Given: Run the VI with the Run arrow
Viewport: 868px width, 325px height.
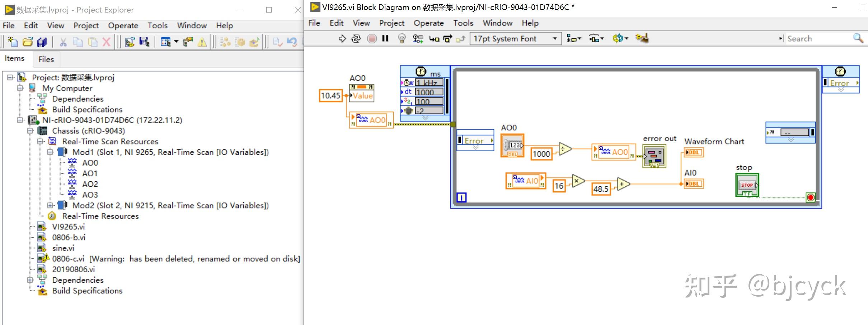Looking at the screenshot, I should [342, 38].
